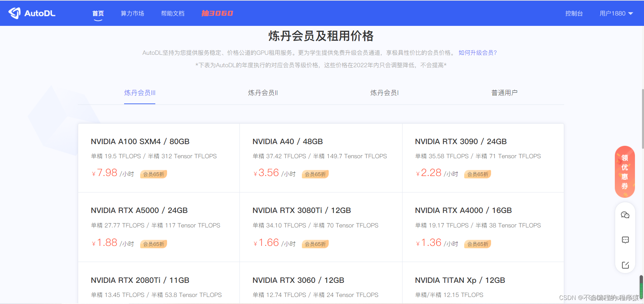Viewport: 644px width, 304px height.
Task: Switch to the 普通用户 tab
Action: [504, 93]
